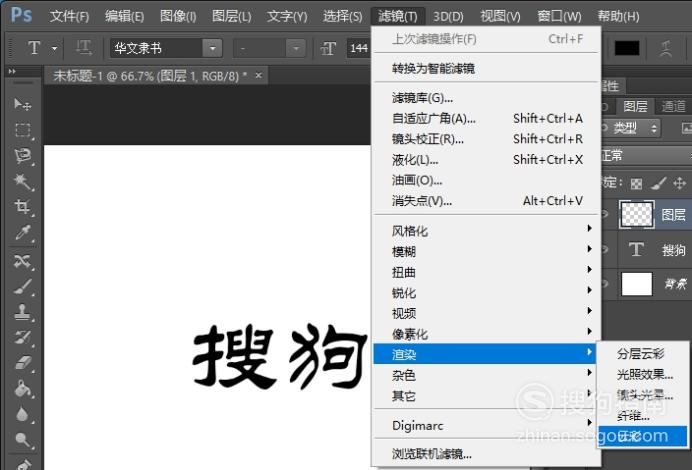Open the 华文隶书 font family dropdown
This screenshot has width=692, height=470.
pyautogui.click(x=212, y=48)
